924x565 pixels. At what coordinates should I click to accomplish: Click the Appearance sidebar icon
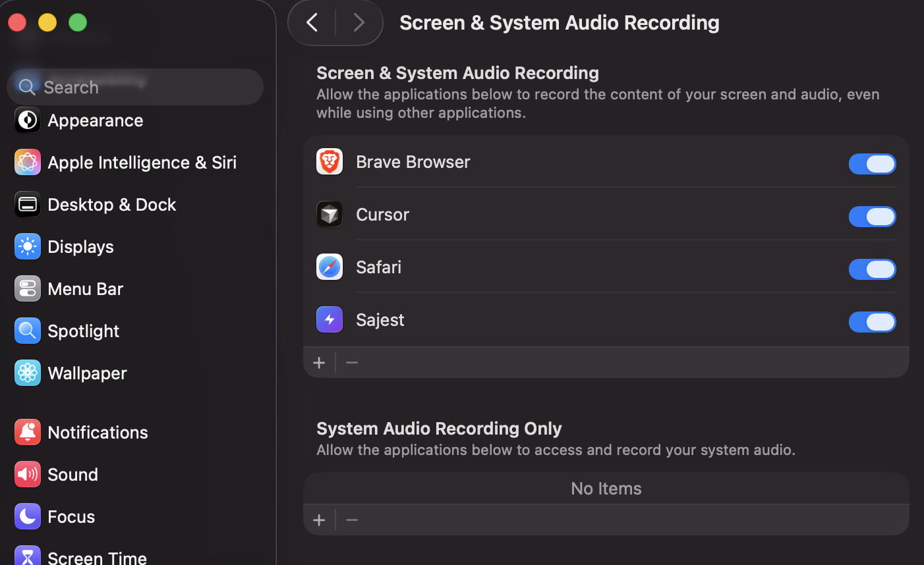point(28,121)
